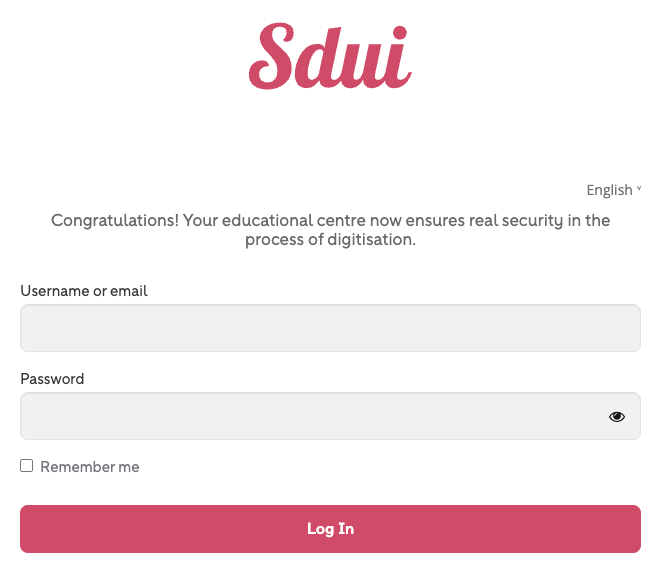This screenshot has width=660, height=574.
Task: Click the Congratulations message text
Action: pyautogui.click(x=330, y=230)
